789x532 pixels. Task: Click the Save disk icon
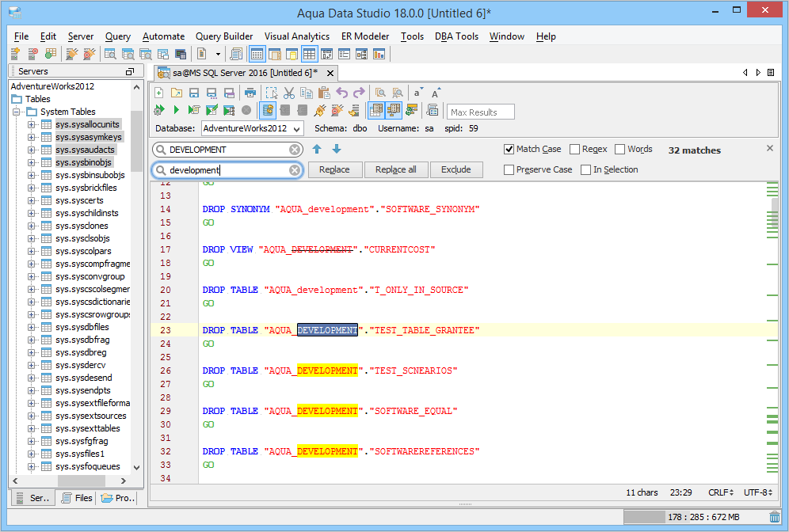click(x=194, y=93)
